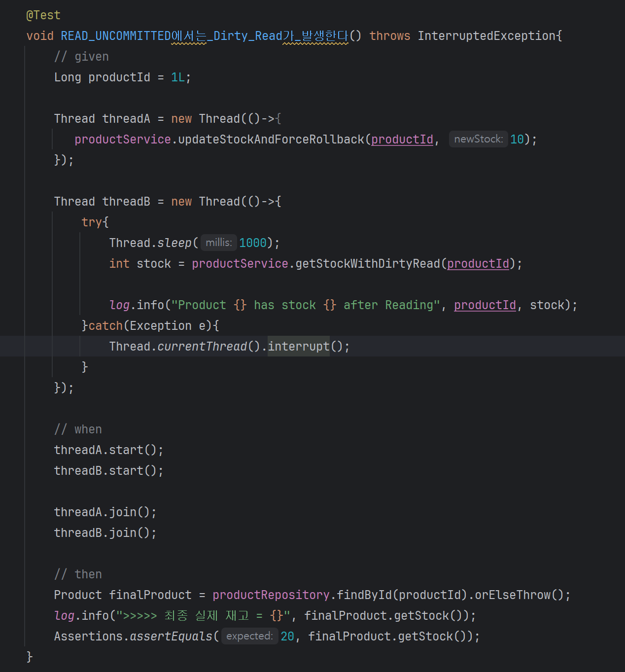625x672 pixels.
Task: Click the // then comment
Action: [78, 574]
